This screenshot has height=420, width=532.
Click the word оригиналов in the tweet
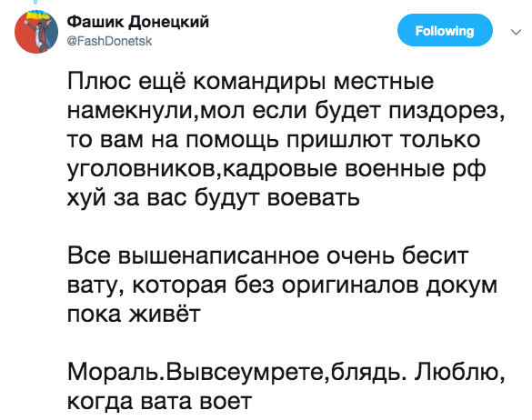pos(350,286)
